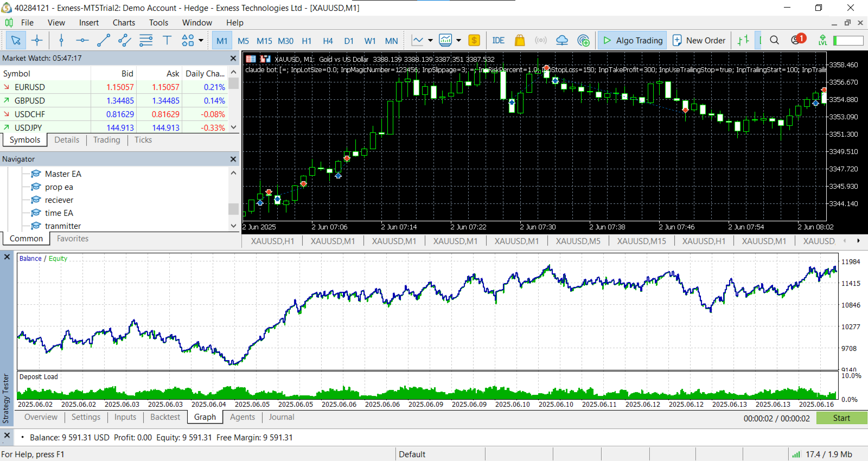Open the Charts menu
The height and width of the screenshot is (461, 868).
click(x=124, y=22)
